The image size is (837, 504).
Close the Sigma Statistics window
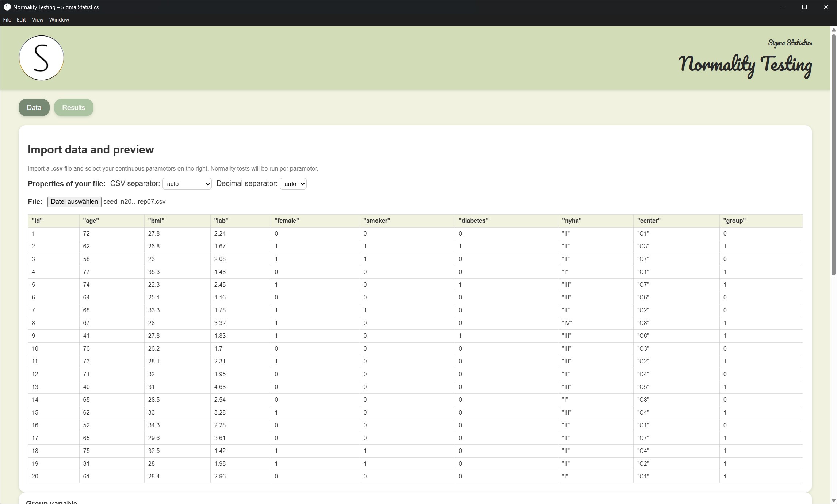click(826, 7)
